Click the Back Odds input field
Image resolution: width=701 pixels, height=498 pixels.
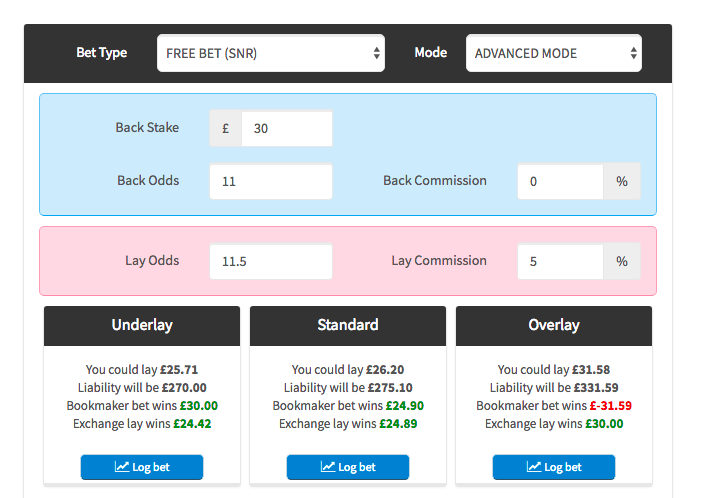[x=270, y=181]
